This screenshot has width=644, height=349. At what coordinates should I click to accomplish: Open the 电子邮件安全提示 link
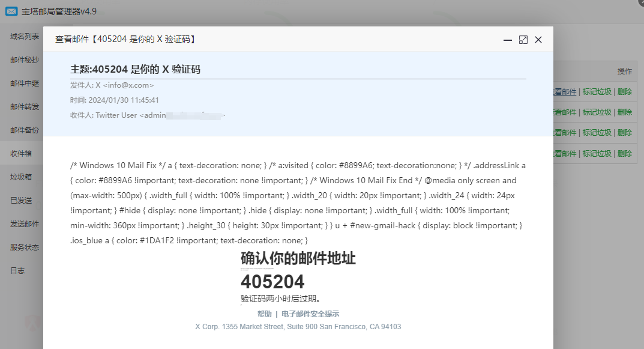310,314
